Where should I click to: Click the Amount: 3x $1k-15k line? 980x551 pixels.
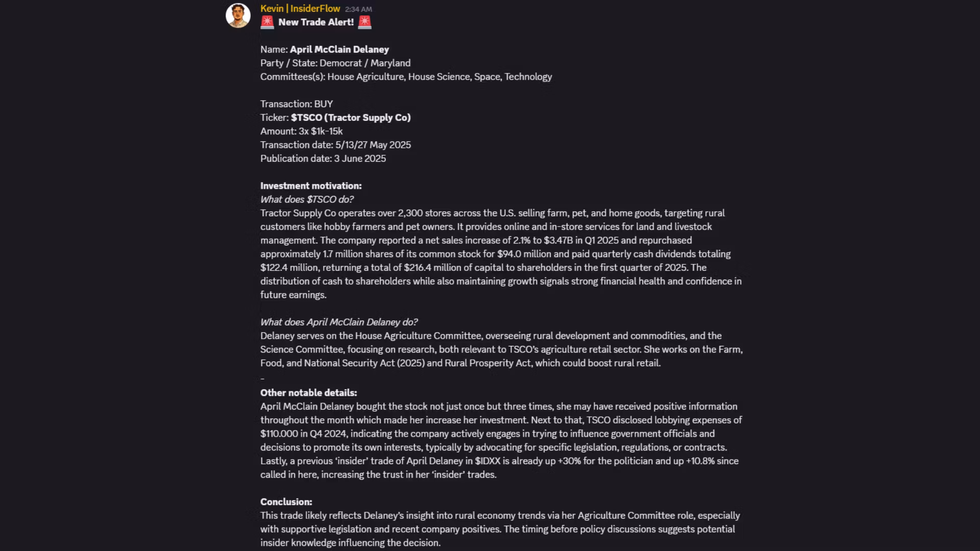pos(302,132)
